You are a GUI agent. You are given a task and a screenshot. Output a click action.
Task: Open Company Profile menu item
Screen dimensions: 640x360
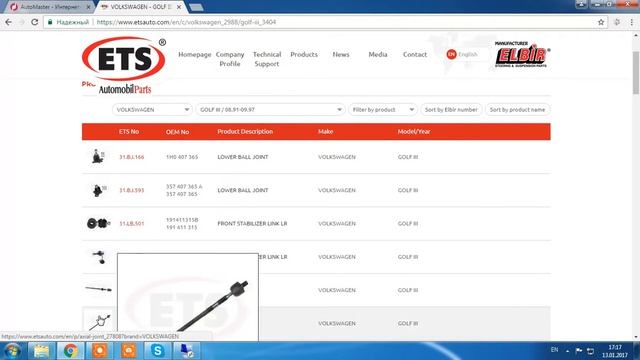click(x=230, y=59)
